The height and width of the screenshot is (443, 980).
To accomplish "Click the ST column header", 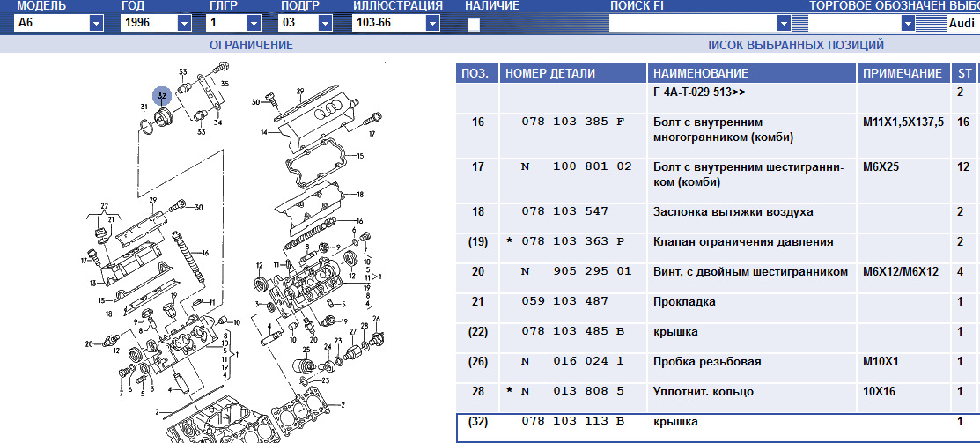I will click(964, 73).
